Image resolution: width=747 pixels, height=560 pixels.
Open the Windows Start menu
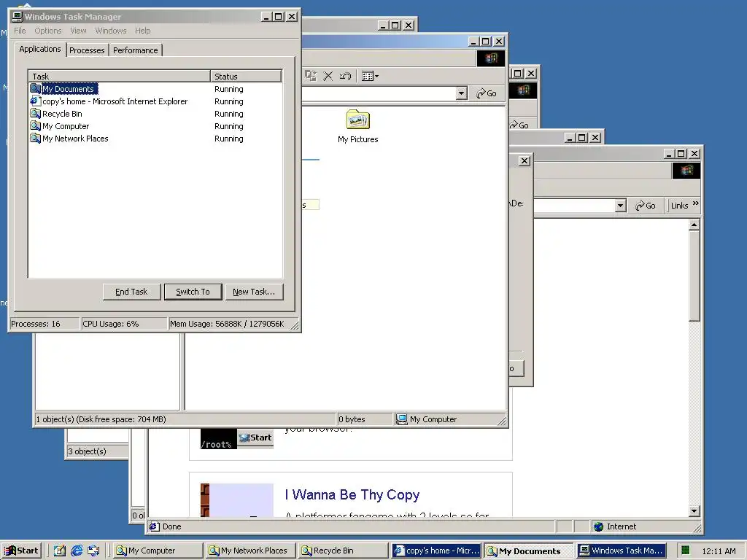21,551
